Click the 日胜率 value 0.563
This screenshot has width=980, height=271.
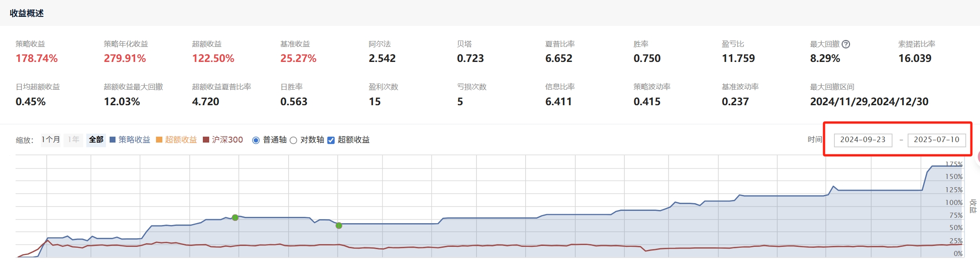(x=294, y=102)
